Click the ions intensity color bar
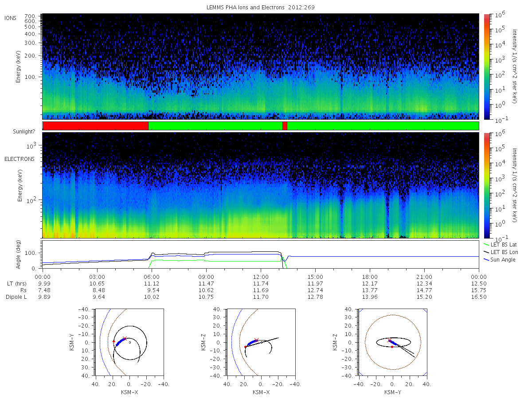Viewport: 532px width, 399px height. tap(486, 66)
